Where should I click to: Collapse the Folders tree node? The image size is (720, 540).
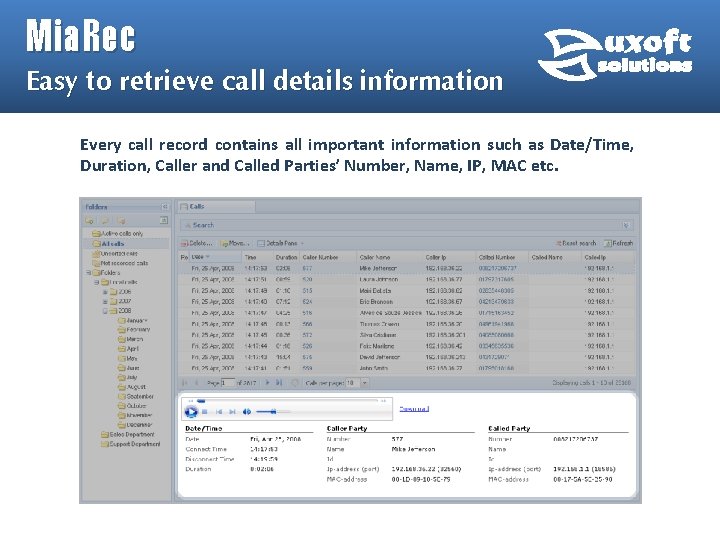(x=89, y=273)
